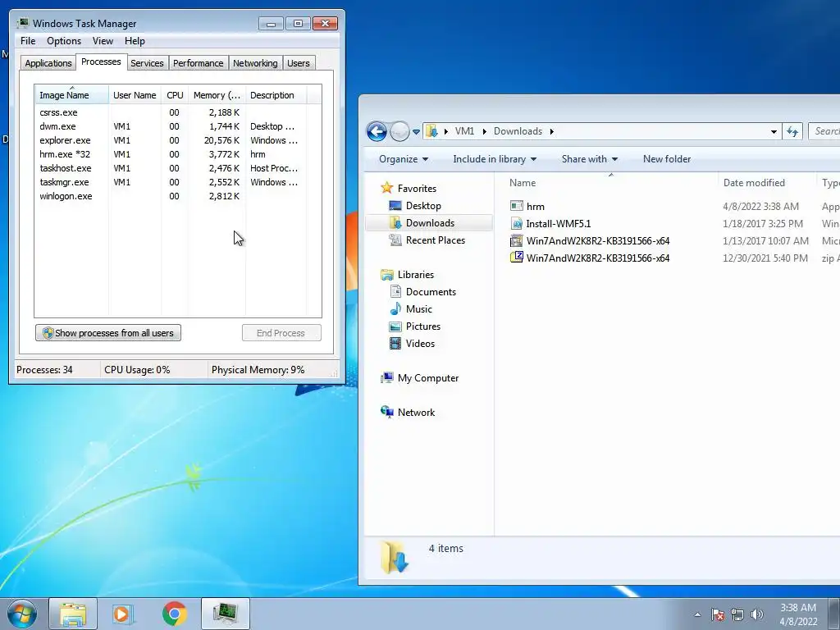Open recent pages dropdown next to Forward
Image resolution: width=840 pixels, height=630 pixels.
point(416,132)
